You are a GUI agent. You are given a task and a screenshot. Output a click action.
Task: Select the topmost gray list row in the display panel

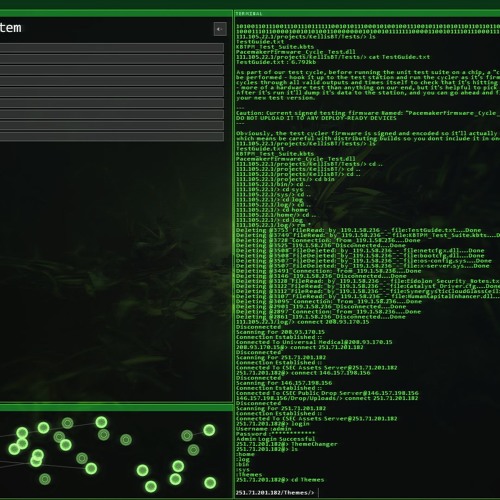point(112,48)
